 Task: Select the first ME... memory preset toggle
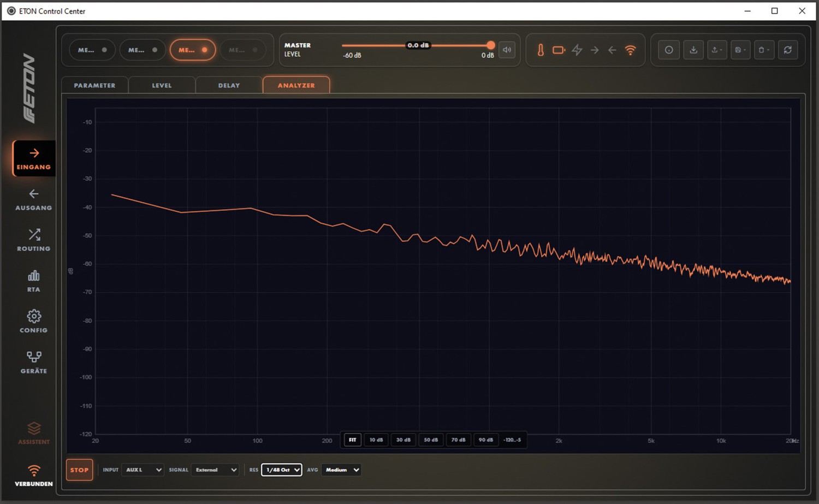[92, 50]
